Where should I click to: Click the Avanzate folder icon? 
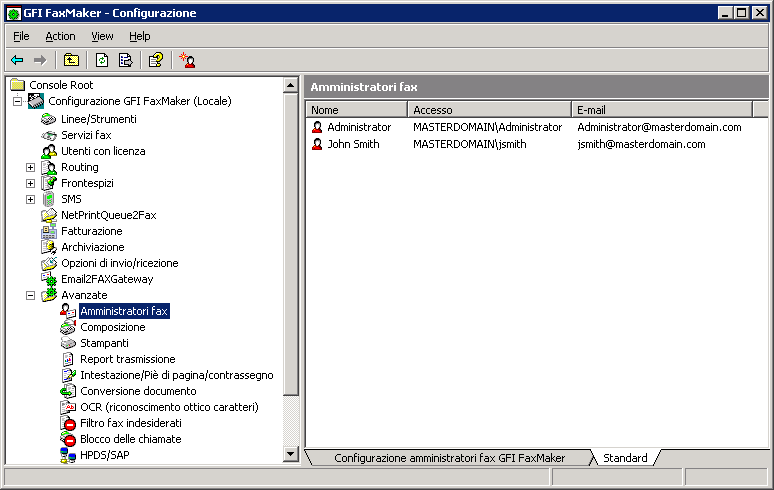tap(48, 295)
